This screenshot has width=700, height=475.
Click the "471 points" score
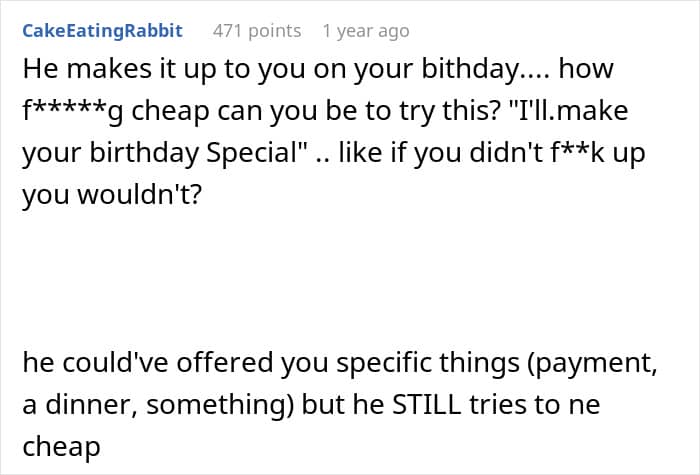[257, 31]
